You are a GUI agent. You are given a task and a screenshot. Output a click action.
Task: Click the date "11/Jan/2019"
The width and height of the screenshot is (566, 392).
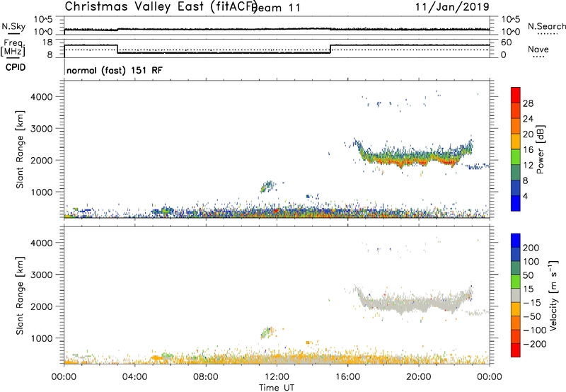pyautogui.click(x=452, y=7)
